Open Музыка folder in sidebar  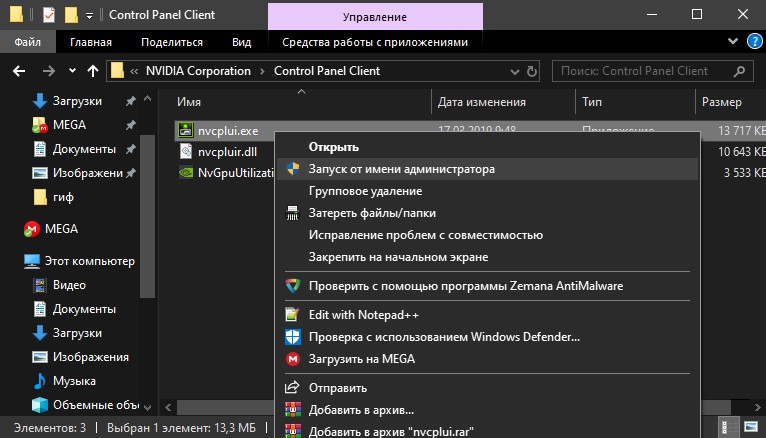pos(74,381)
